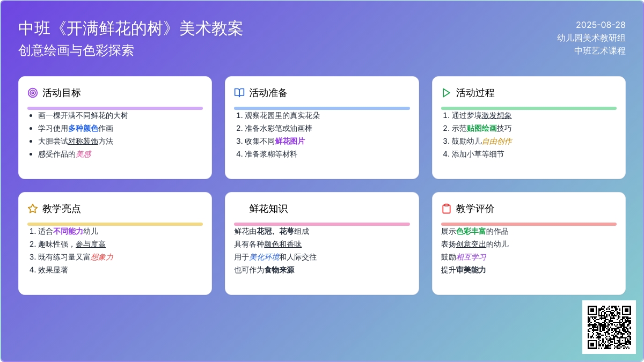
Task: Select the clipboard icon beside 教学评价
Action: pos(446,209)
